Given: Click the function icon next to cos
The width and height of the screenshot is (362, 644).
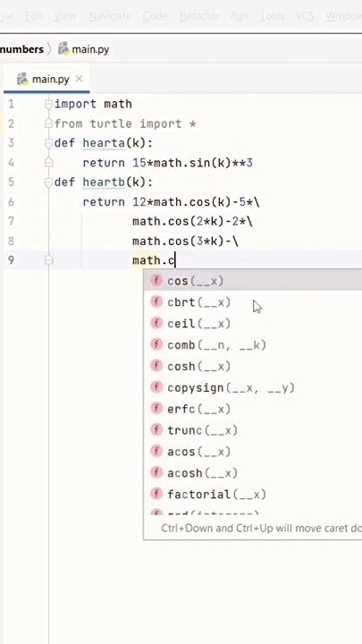Looking at the screenshot, I should 156,281.
